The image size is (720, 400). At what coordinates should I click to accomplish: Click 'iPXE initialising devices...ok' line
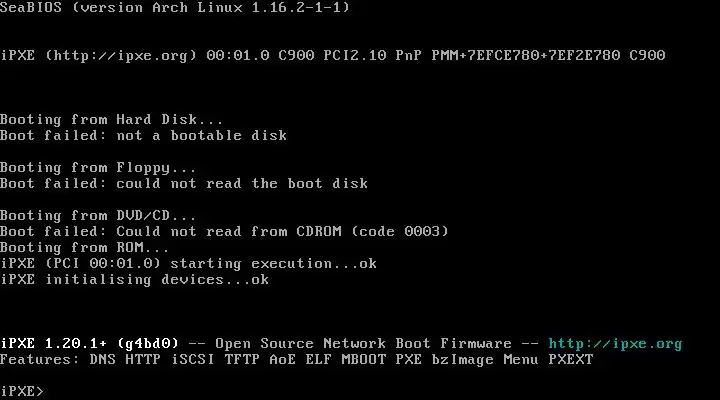coord(135,280)
